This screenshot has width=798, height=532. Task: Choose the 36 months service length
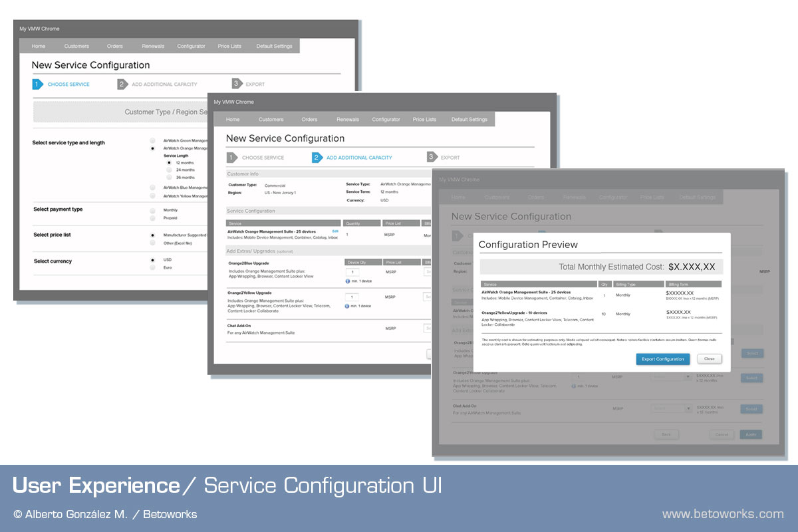pyautogui.click(x=169, y=178)
